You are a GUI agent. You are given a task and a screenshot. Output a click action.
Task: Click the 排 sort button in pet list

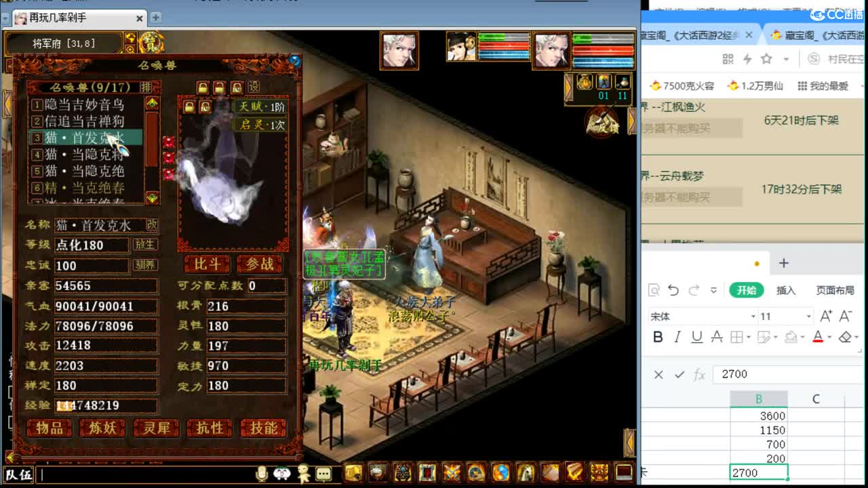tap(146, 87)
